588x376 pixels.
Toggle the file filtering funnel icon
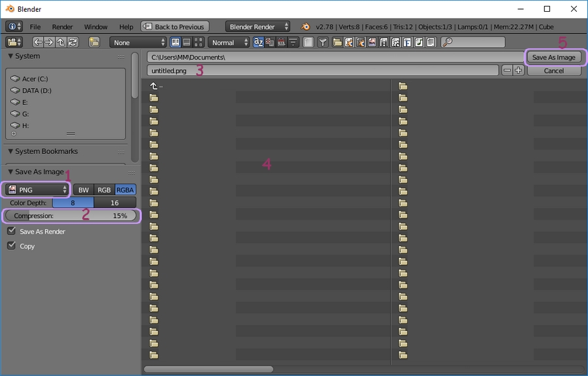point(322,42)
